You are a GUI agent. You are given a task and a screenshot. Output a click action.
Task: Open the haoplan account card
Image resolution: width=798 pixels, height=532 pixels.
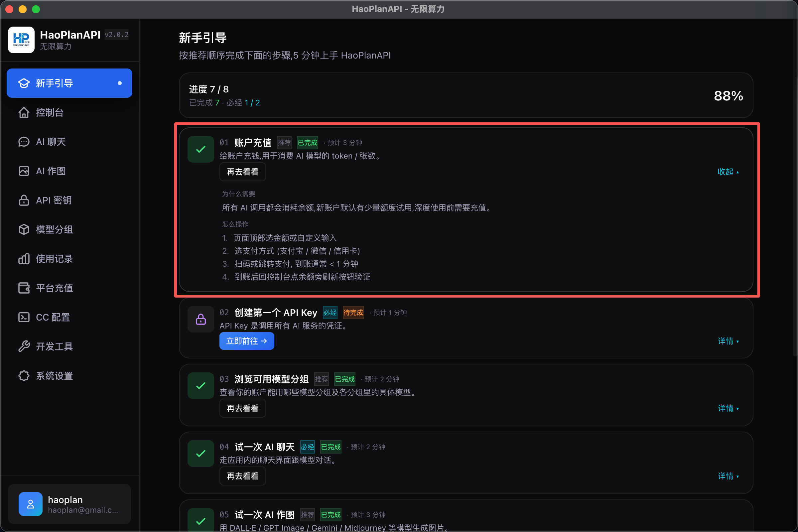(69, 504)
